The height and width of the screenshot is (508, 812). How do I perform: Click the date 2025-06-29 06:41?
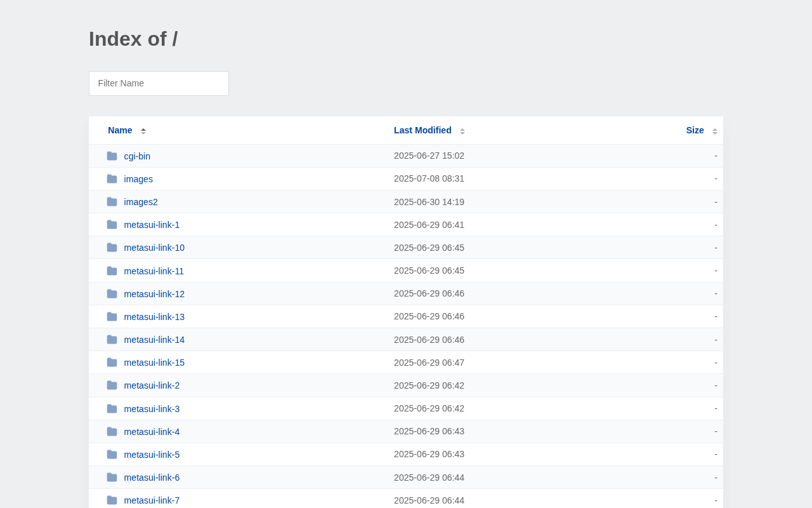tap(429, 225)
